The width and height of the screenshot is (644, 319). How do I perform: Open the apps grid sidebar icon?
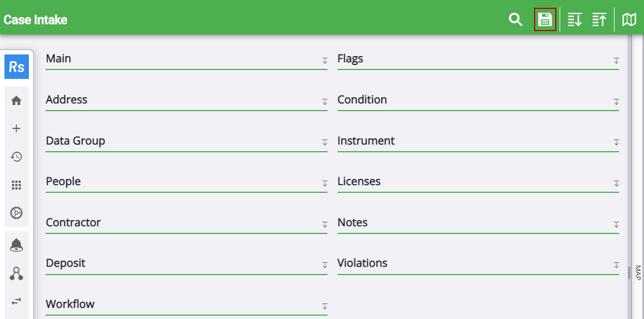point(17,185)
